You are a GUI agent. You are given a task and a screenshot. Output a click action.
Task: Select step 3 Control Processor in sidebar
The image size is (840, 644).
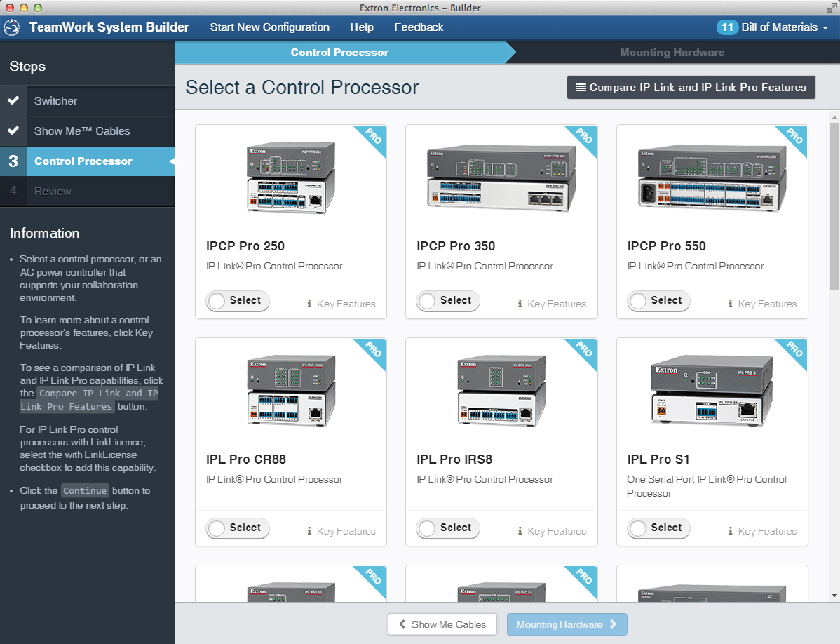[88, 161]
